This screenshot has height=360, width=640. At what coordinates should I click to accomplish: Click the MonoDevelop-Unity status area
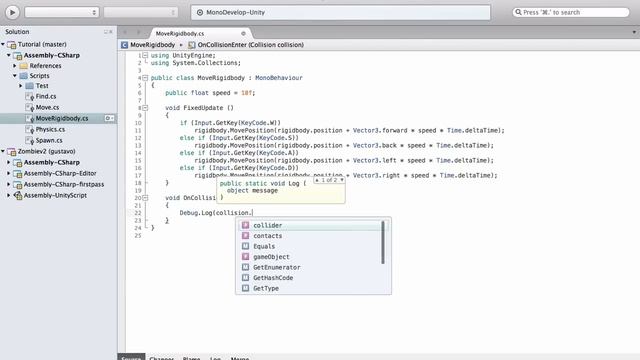(340, 12)
